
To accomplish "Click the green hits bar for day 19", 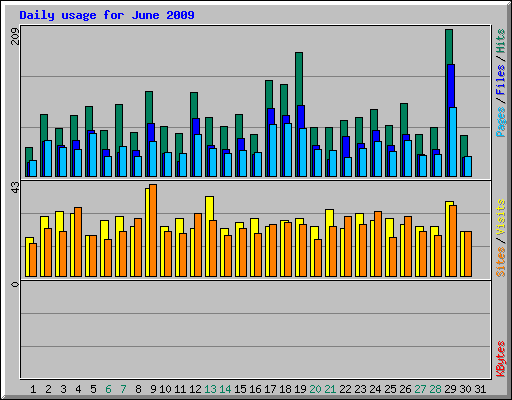I will (x=299, y=78).
